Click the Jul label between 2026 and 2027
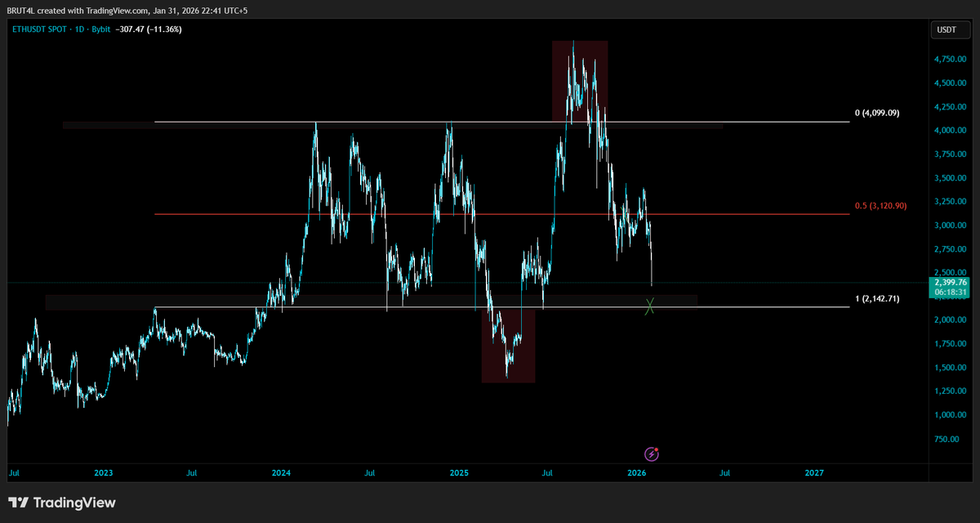 tap(725, 472)
